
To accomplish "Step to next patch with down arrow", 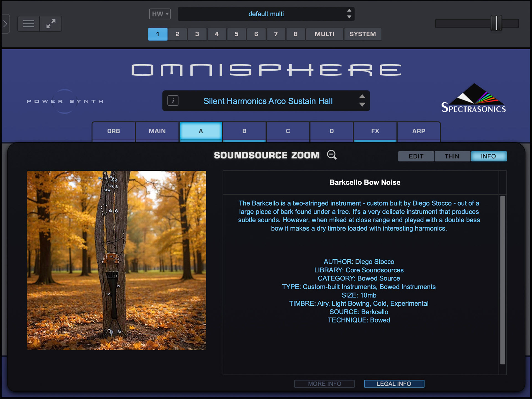I will coord(362,105).
